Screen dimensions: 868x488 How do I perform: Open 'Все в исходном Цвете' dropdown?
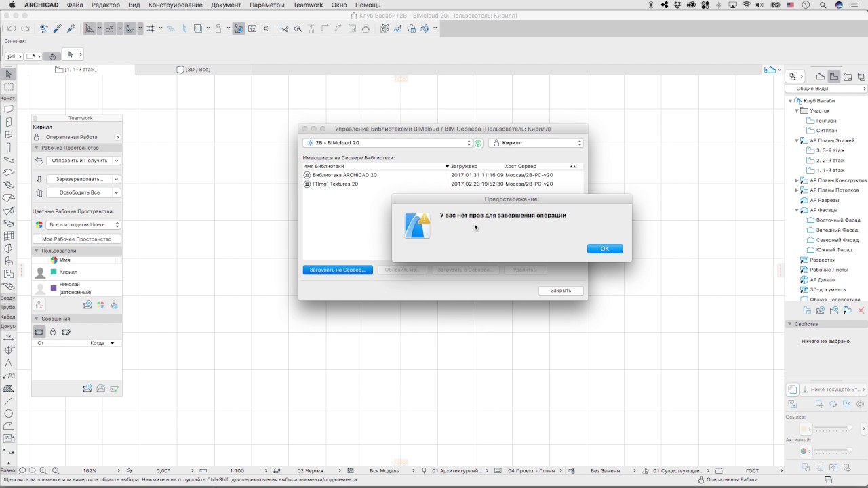[83, 224]
